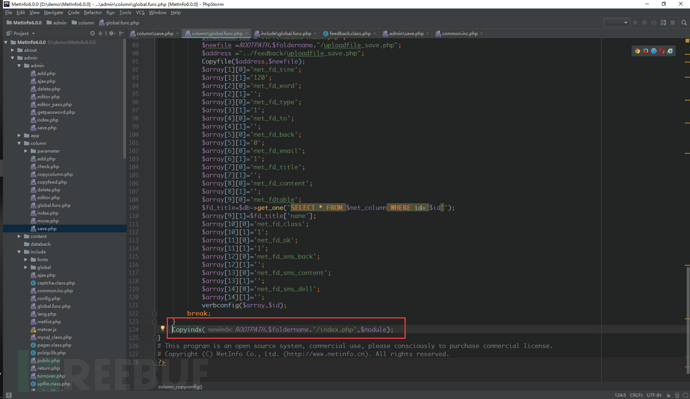Collapse the MetInfo6.0.0 project root
The width and height of the screenshot is (690, 399).
[6, 42]
